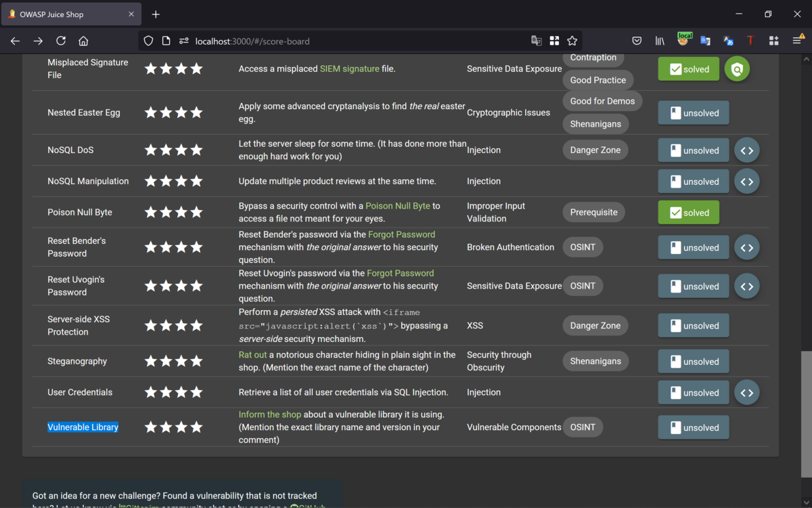
Task: Follow the SIEM signature link
Action: point(349,68)
